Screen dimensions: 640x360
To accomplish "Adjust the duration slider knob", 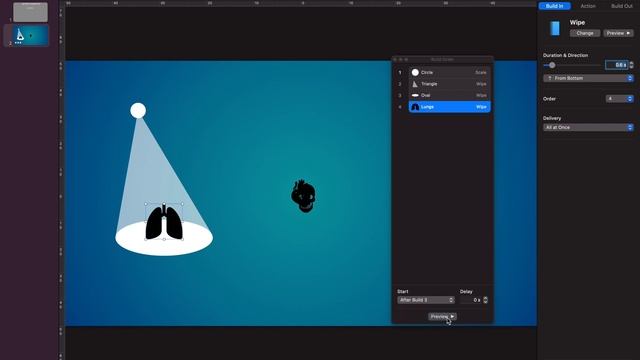I will pyautogui.click(x=552, y=65).
